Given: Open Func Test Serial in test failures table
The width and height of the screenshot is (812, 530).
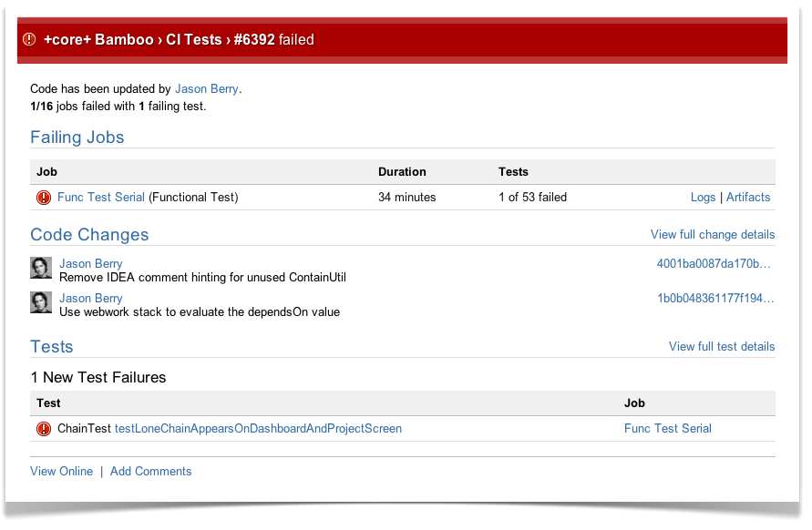Looking at the screenshot, I should (x=667, y=429).
